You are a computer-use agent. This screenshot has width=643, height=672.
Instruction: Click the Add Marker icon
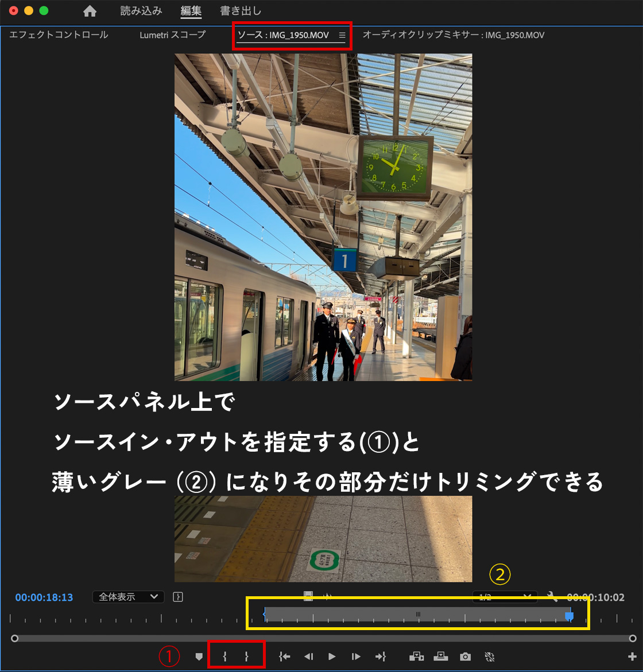(x=199, y=657)
